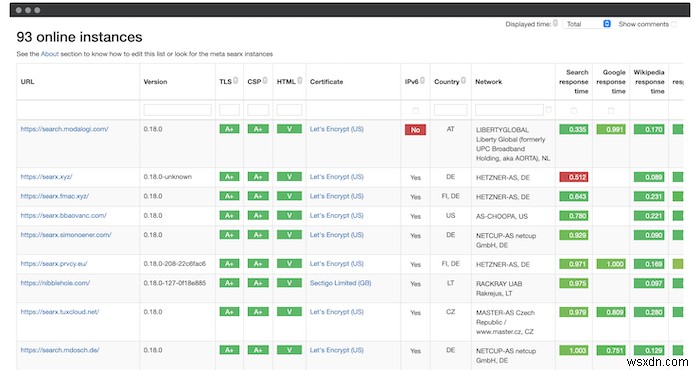
Task: Open https://nibblehole.com/ link
Action: pyautogui.click(x=55, y=283)
